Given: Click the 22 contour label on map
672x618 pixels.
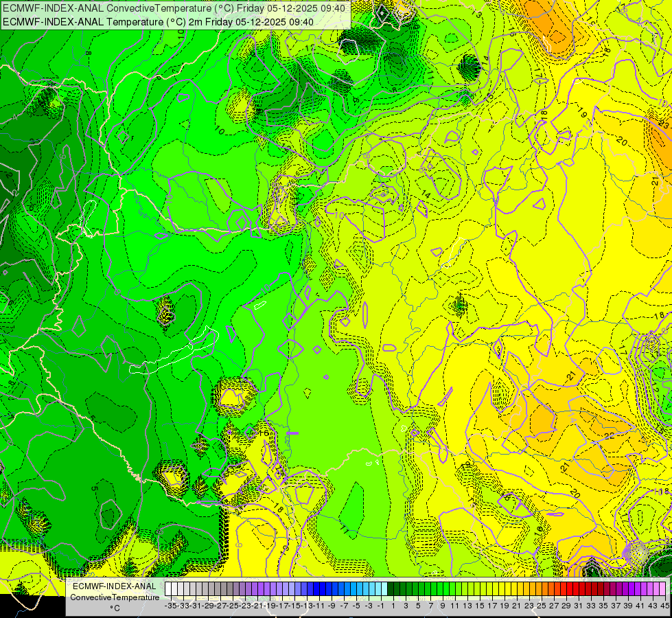Looking at the screenshot, I should coord(609,436).
